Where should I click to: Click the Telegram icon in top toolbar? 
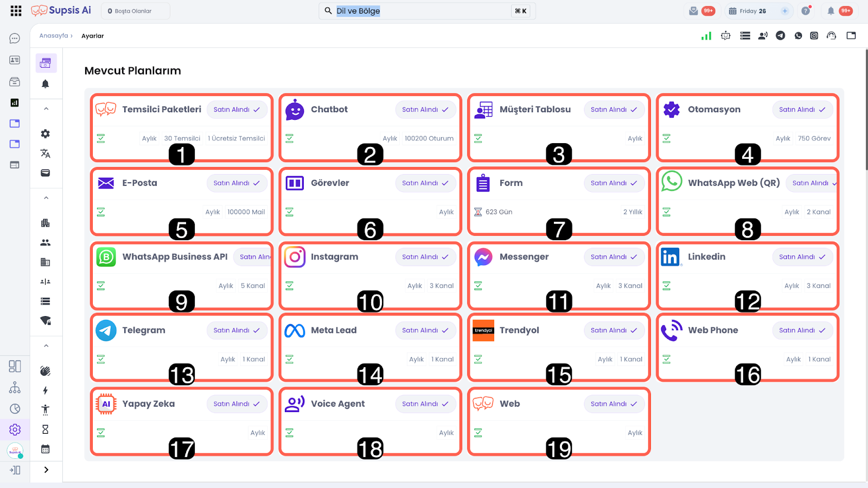780,36
